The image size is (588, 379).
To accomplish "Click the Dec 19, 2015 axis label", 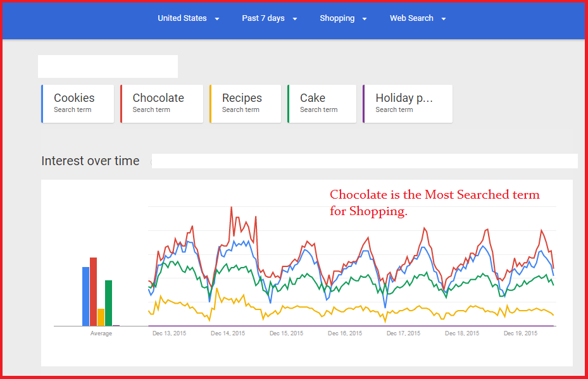I will coord(520,333).
